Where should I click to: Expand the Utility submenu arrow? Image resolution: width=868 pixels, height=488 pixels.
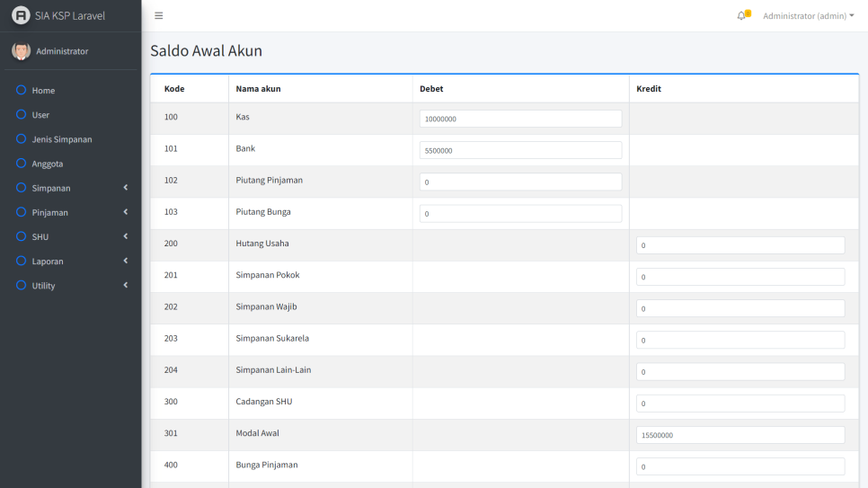pos(126,285)
